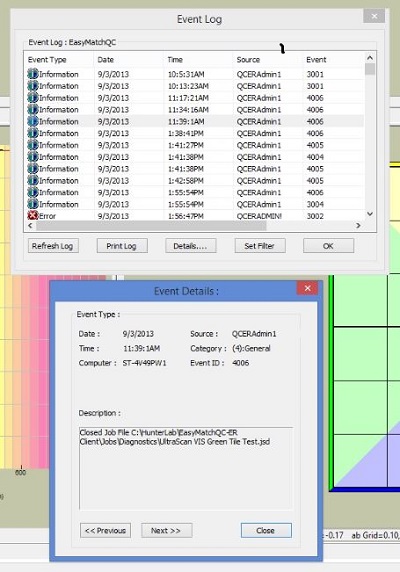
Task: Click the Information icon on the 1:55:54PM event 3004 row
Action: [33, 204]
